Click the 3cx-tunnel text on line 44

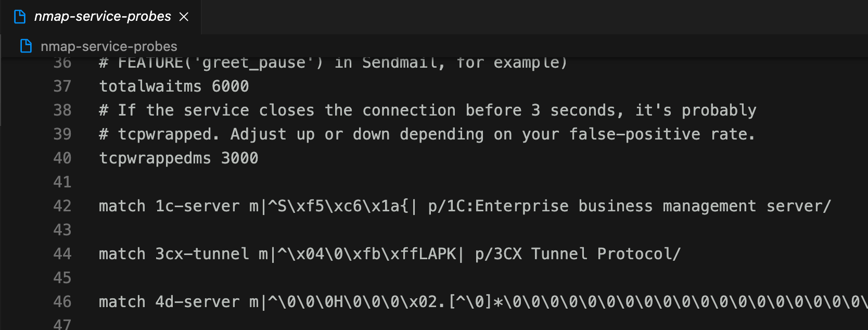[x=202, y=254]
